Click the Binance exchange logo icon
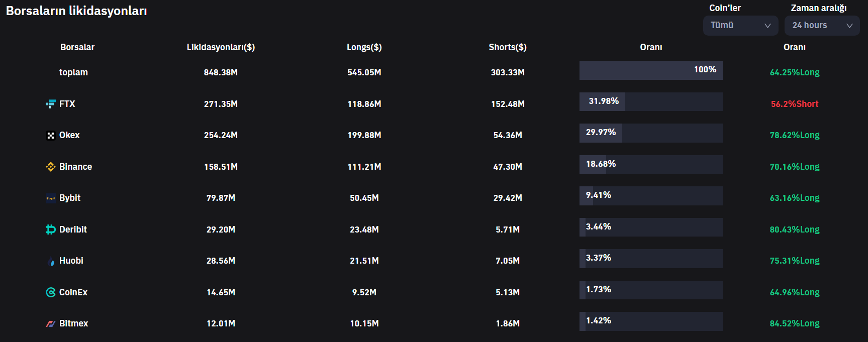Image resolution: width=868 pixels, height=342 pixels. (x=51, y=167)
